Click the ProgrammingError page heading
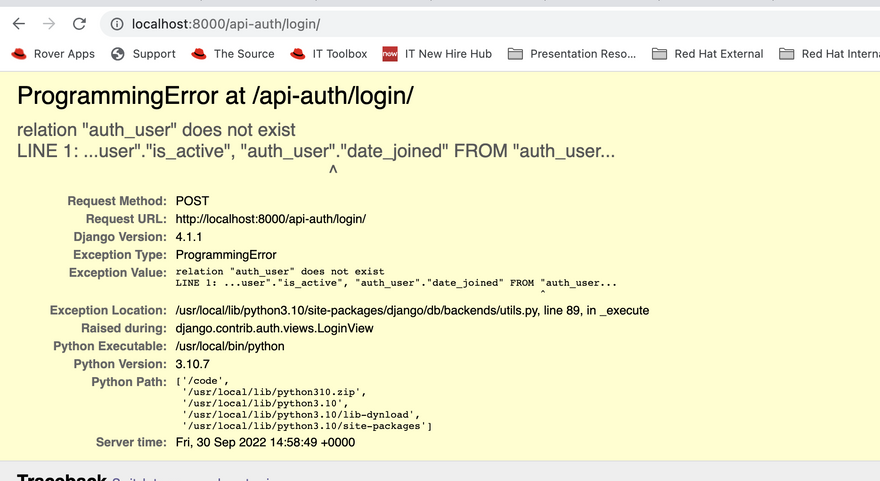The image size is (880, 481). (215, 96)
